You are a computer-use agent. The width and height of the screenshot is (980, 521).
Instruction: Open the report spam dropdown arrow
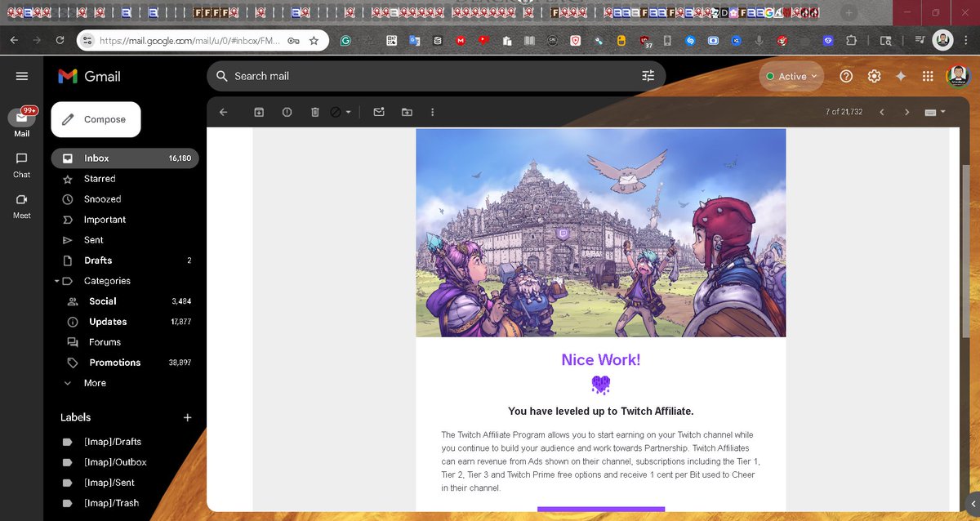(347, 112)
